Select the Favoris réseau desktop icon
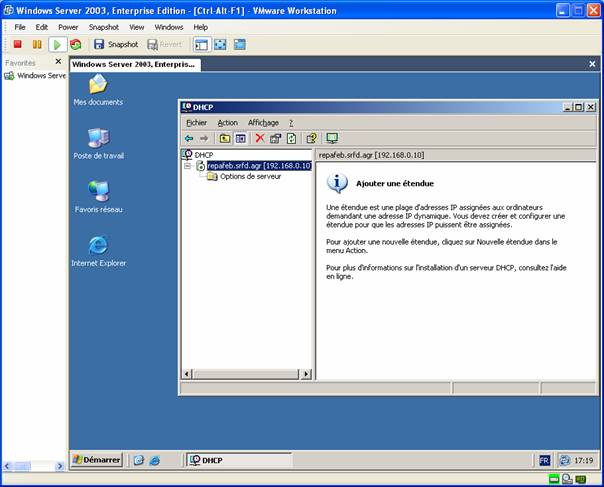Viewport: 604px width, 487px height. pos(98,197)
